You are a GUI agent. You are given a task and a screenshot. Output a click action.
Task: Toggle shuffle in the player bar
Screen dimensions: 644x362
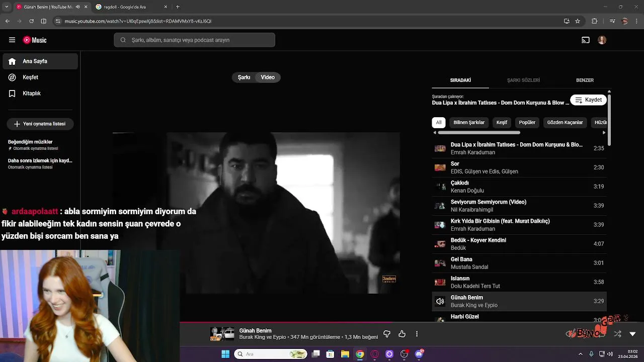(618, 334)
